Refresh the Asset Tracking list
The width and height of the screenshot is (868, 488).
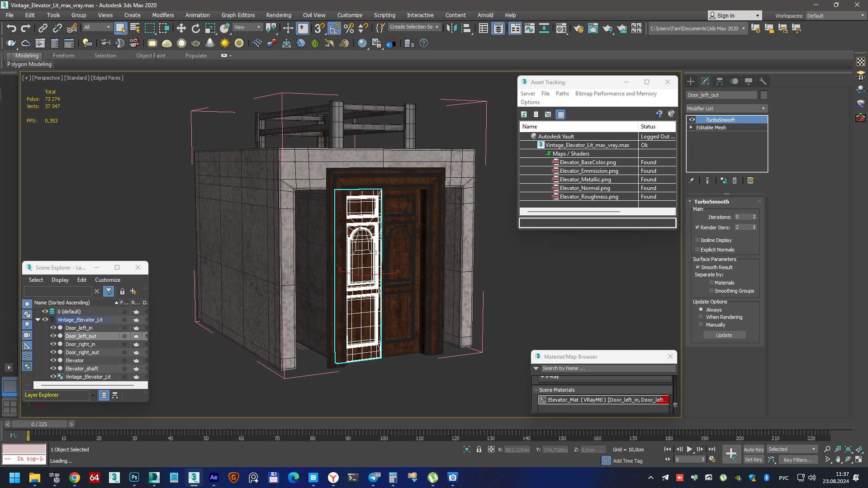[x=524, y=114]
